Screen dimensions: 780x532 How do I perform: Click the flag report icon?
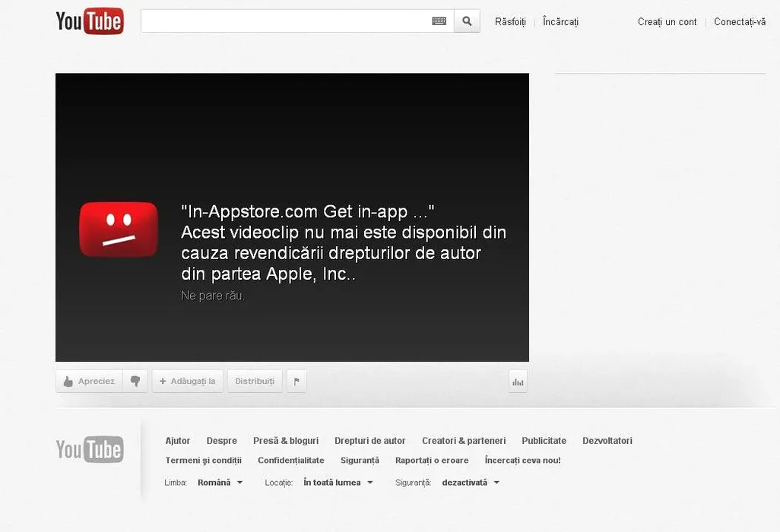tap(296, 382)
